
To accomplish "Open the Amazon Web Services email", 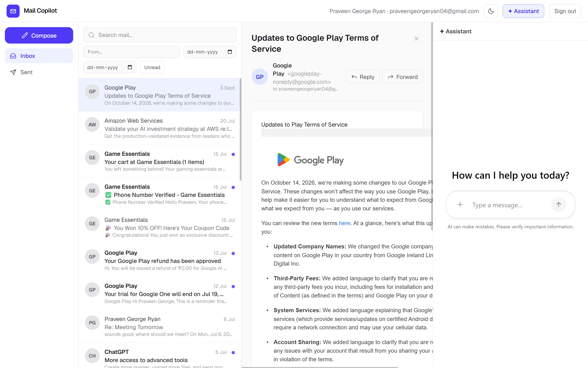I will pos(160,128).
